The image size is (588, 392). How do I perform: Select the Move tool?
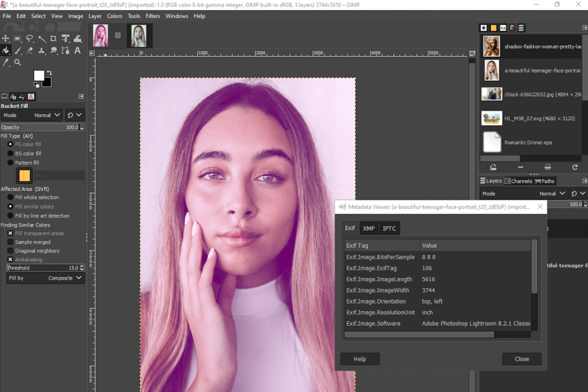pyautogui.click(x=6, y=38)
